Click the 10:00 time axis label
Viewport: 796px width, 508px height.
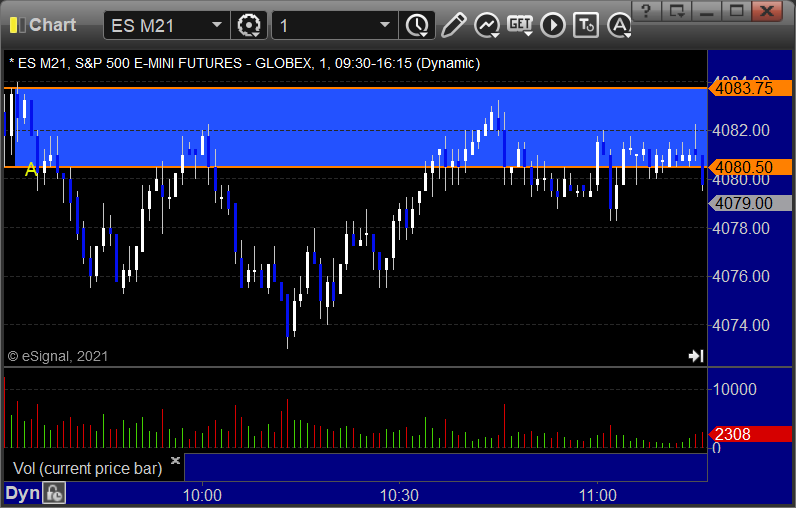[202, 495]
